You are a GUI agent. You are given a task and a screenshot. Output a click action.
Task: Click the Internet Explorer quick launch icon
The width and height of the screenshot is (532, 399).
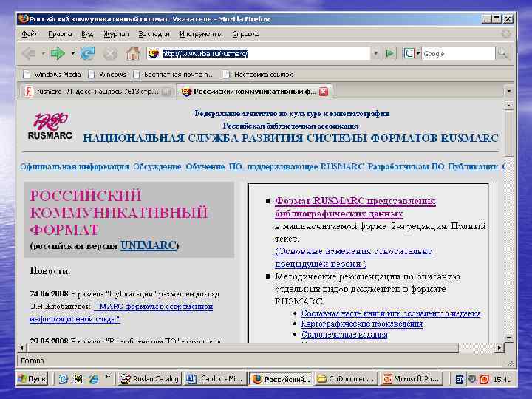pyautogui.click(x=93, y=379)
